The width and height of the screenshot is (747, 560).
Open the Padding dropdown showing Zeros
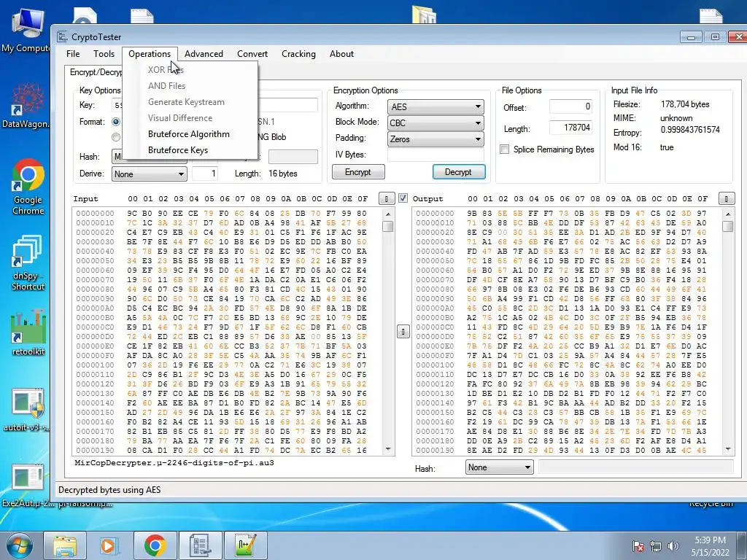(436, 139)
